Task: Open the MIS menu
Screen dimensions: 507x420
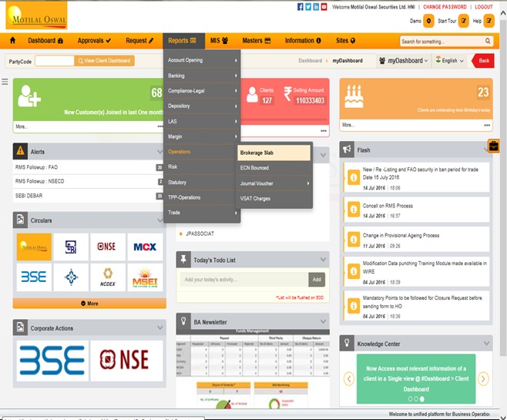Action: [x=219, y=41]
